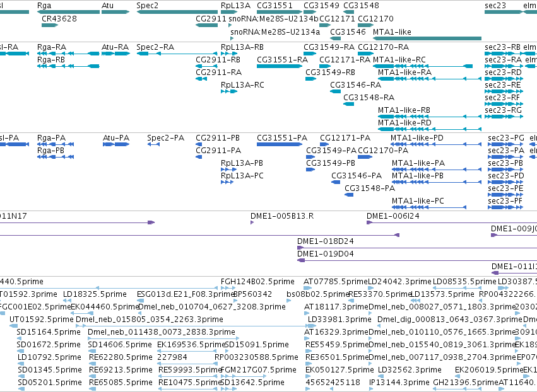Select protein Spec2-PA
537x392 pixels.
[x=153, y=144]
